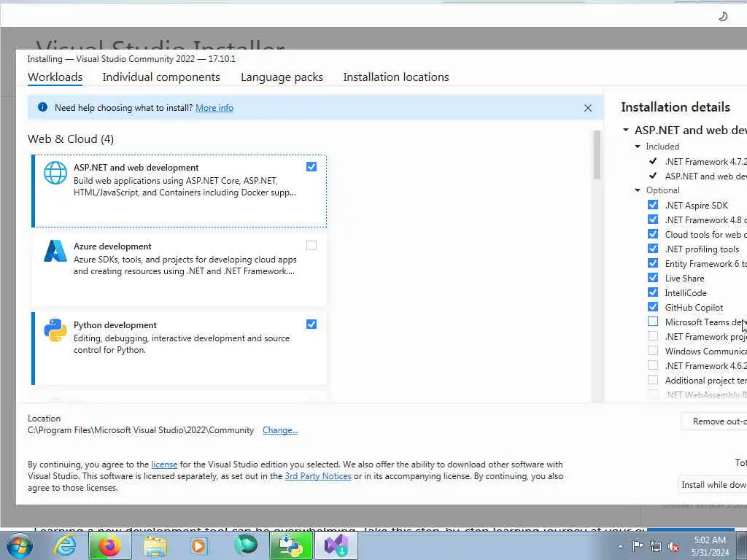Show hidden tray icons arrow
Screen dimensions: 747x560
pos(620,546)
